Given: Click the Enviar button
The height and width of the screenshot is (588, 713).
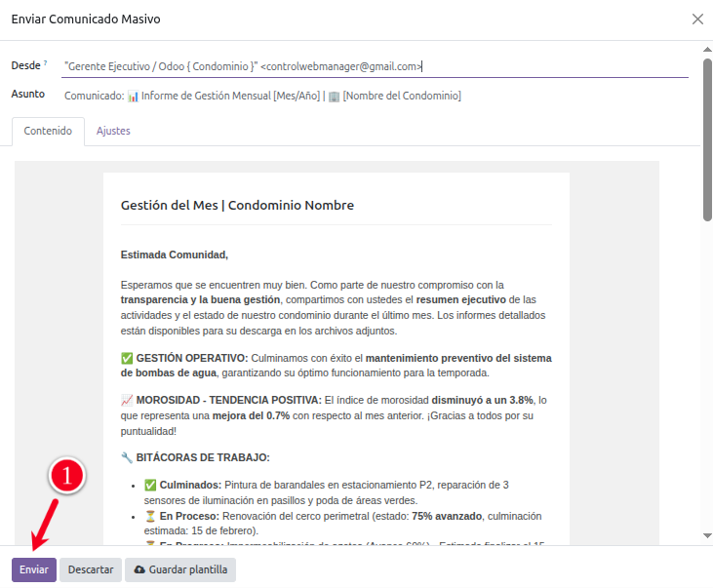Looking at the screenshot, I should click(34, 569).
